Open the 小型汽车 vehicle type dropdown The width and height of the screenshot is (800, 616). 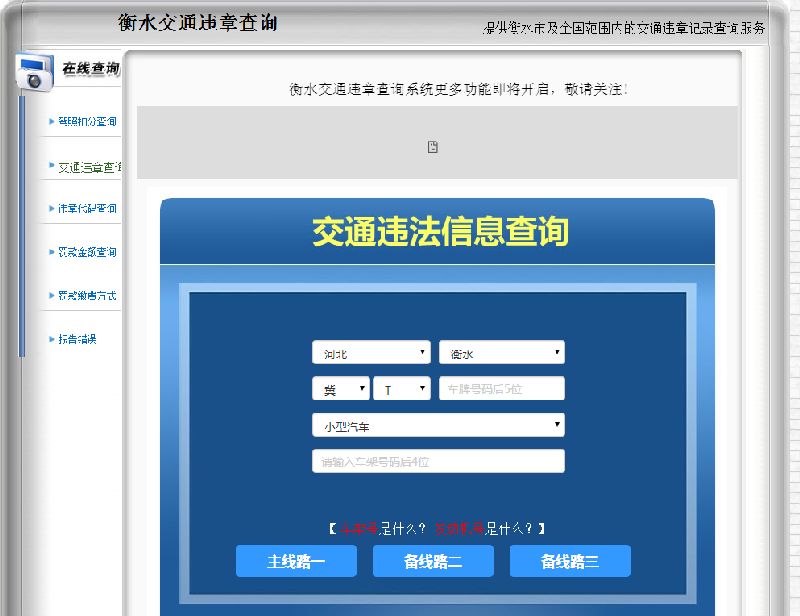[438, 425]
